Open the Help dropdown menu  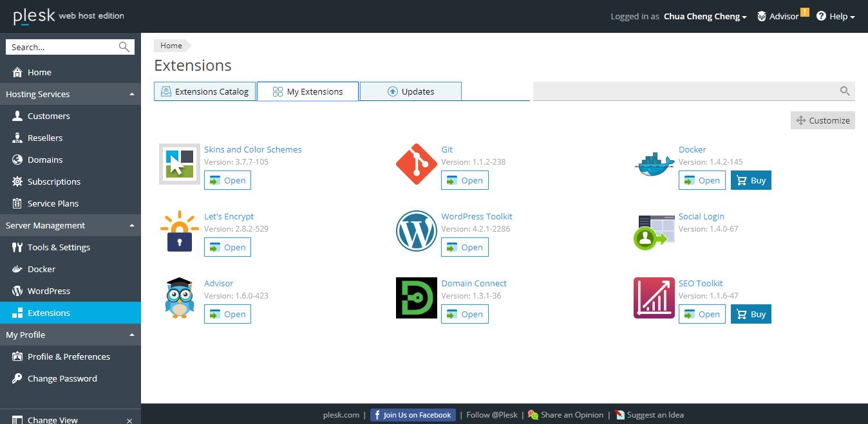(836, 17)
